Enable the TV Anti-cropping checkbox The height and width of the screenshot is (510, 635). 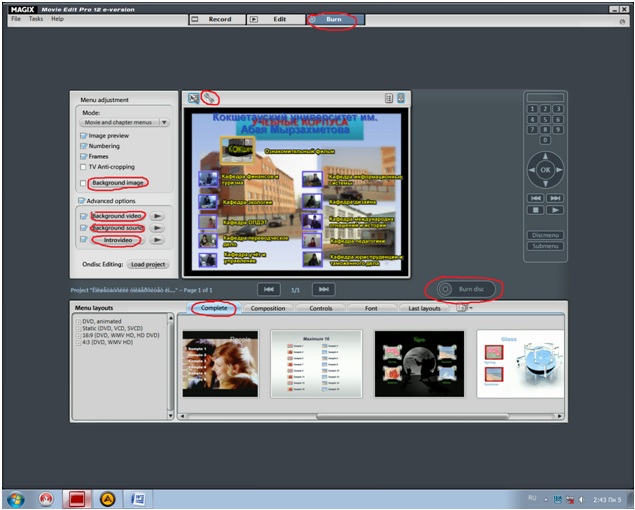83,166
